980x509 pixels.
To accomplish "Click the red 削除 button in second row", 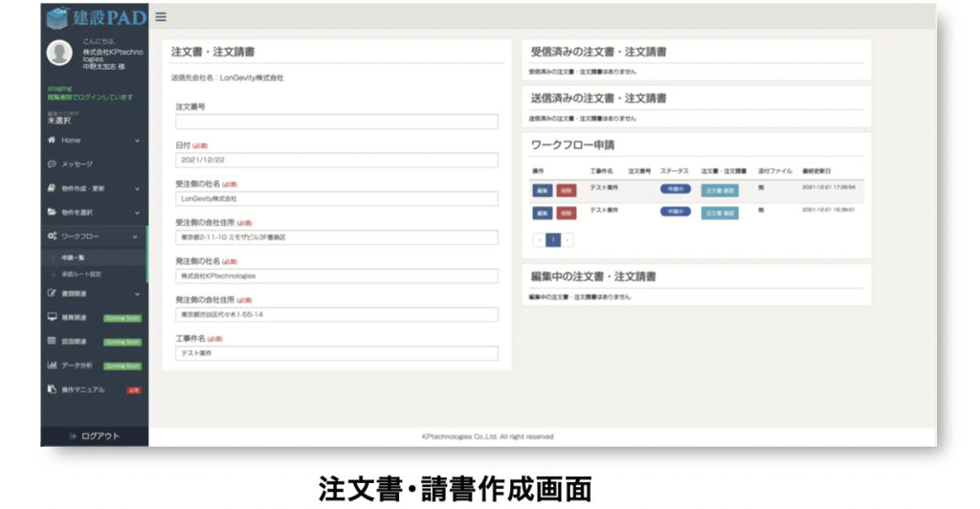I will pos(567,212).
